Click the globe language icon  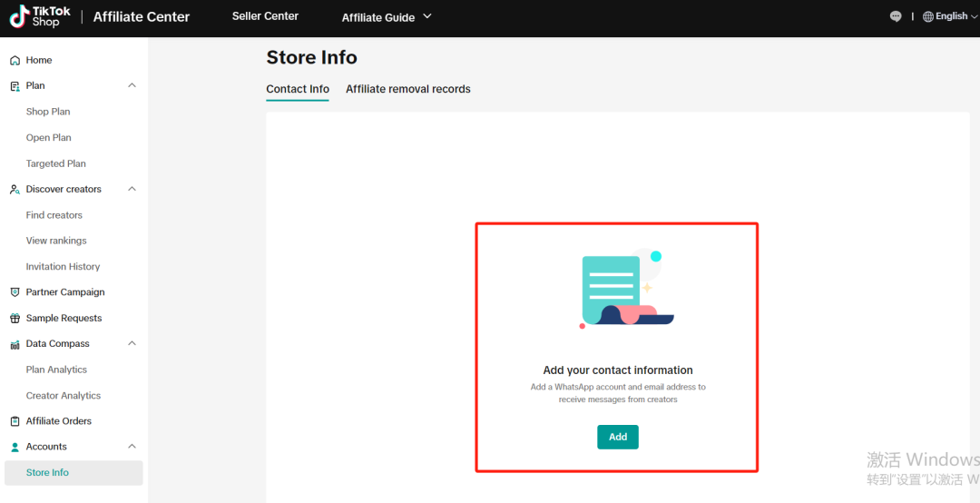pyautogui.click(x=928, y=16)
